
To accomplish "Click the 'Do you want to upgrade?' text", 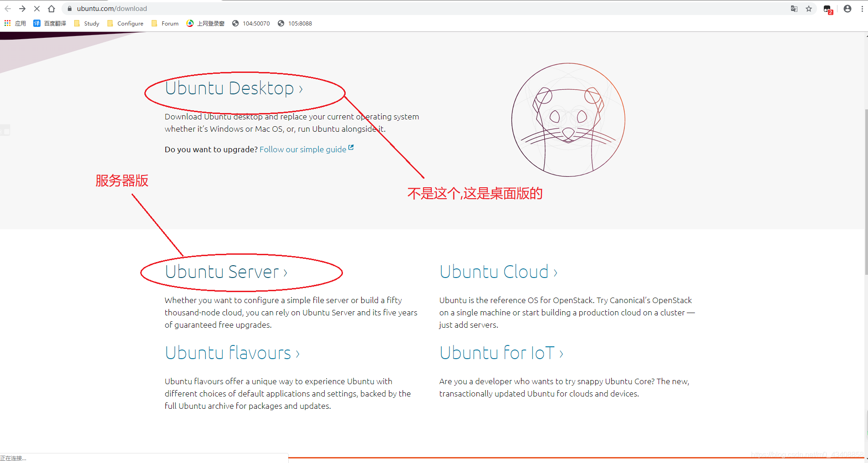I will tap(211, 149).
